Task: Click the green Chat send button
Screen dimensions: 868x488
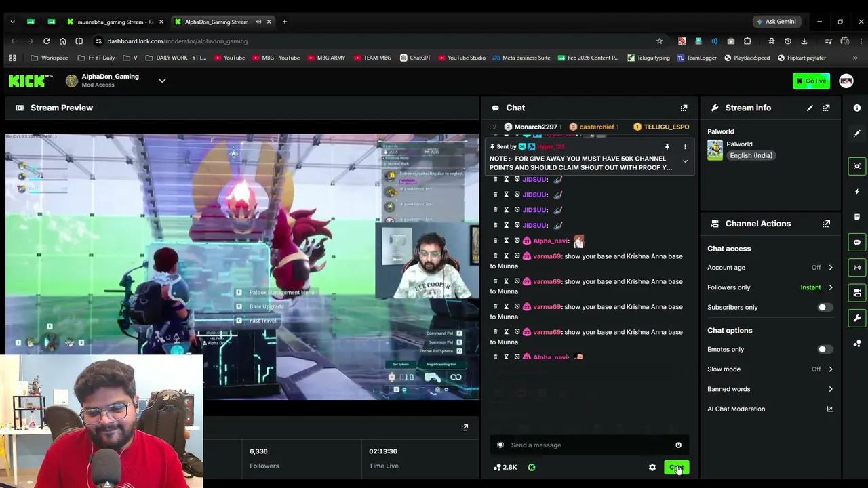Action: pyautogui.click(x=677, y=467)
